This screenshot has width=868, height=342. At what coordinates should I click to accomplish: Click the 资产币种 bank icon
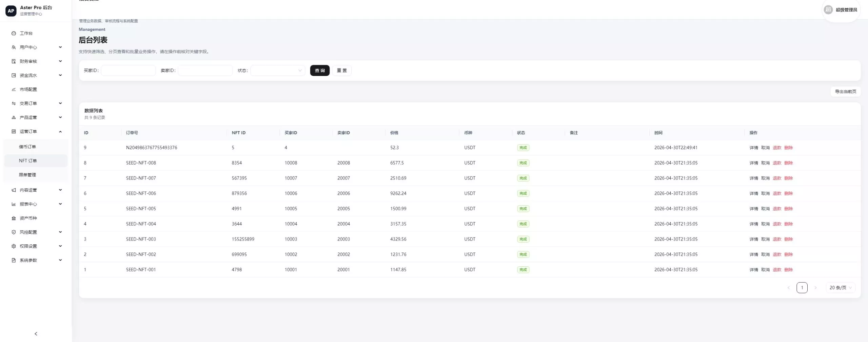coord(14,218)
